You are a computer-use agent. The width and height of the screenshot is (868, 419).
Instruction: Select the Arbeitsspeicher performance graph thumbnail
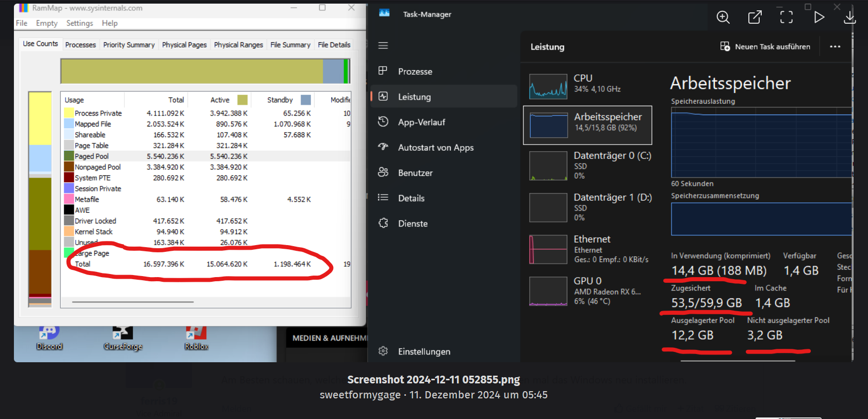tap(549, 125)
